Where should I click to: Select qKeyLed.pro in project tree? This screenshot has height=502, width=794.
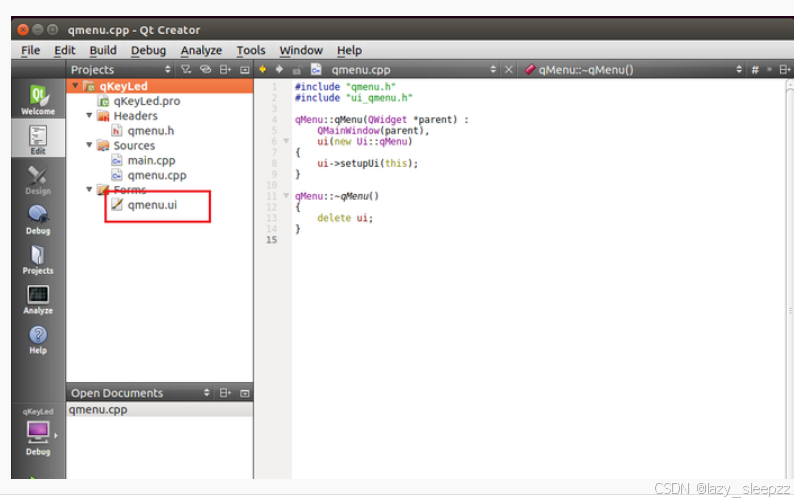[147, 101]
